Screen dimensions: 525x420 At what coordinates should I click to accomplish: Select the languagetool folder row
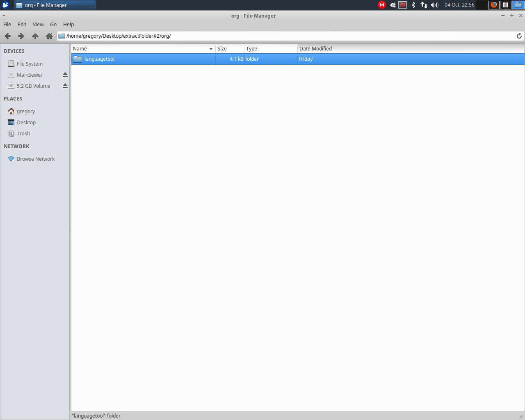298,59
